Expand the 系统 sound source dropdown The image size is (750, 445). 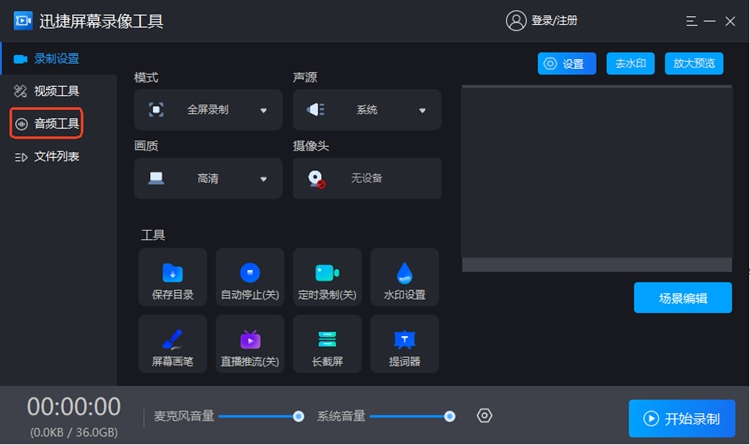click(367, 110)
